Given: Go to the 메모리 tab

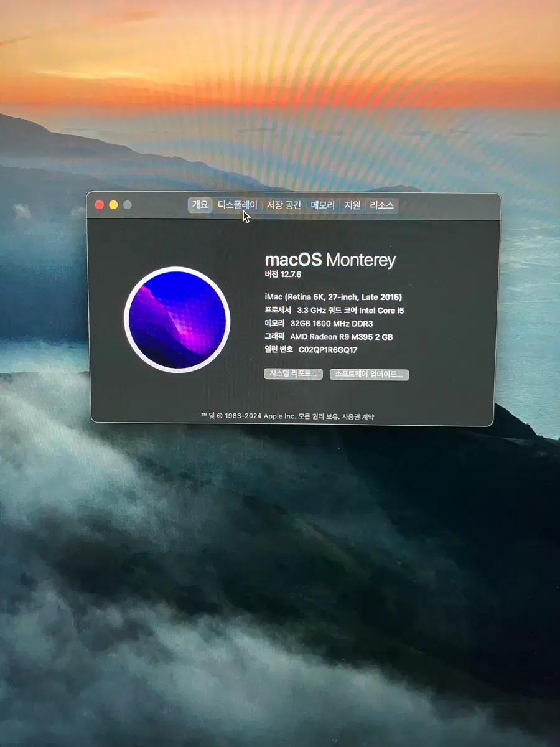Looking at the screenshot, I should 322,205.
